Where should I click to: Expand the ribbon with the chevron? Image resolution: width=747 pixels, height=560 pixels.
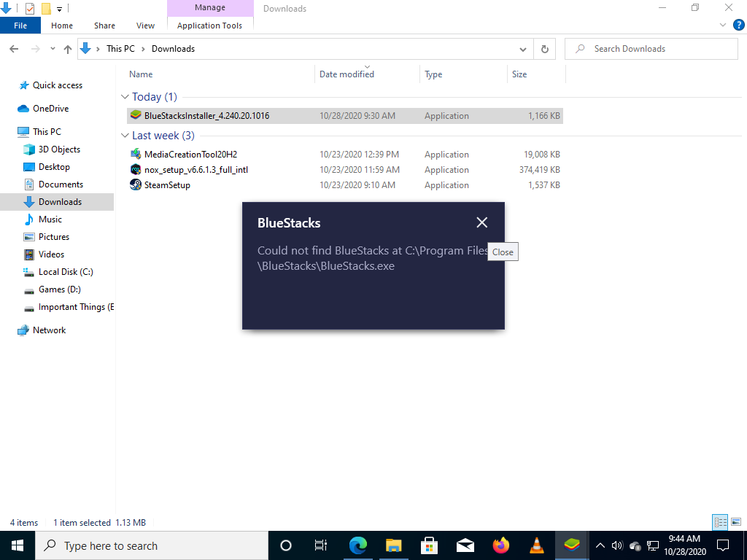point(723,26)
